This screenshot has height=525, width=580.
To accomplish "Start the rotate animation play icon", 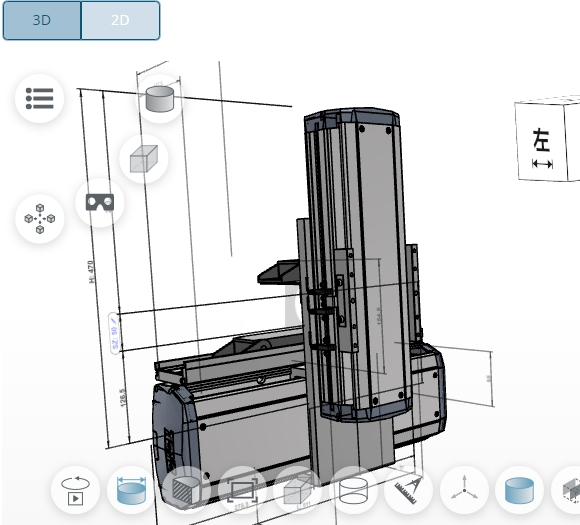I will coord(75,490).
